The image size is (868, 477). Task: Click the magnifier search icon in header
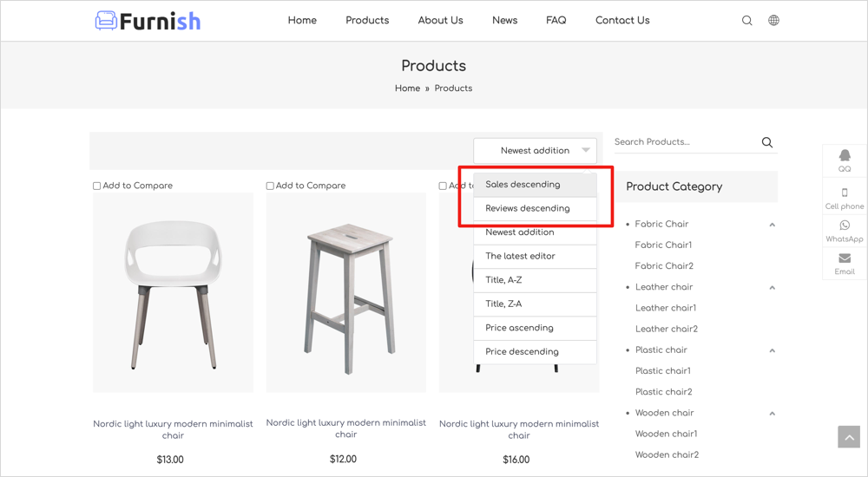pos(746,21)
